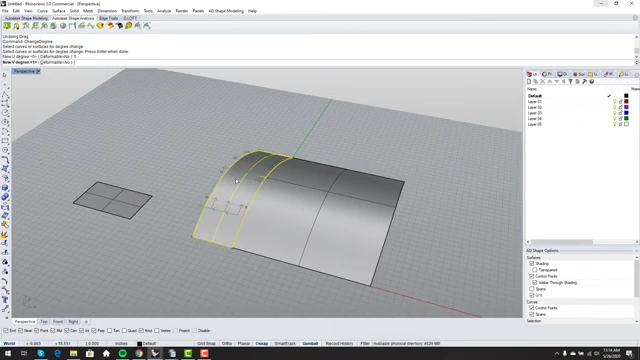Toggle the Point osnap checkbox
The height and width of the screenshot is (360, 640).
[x=36, y=331]
